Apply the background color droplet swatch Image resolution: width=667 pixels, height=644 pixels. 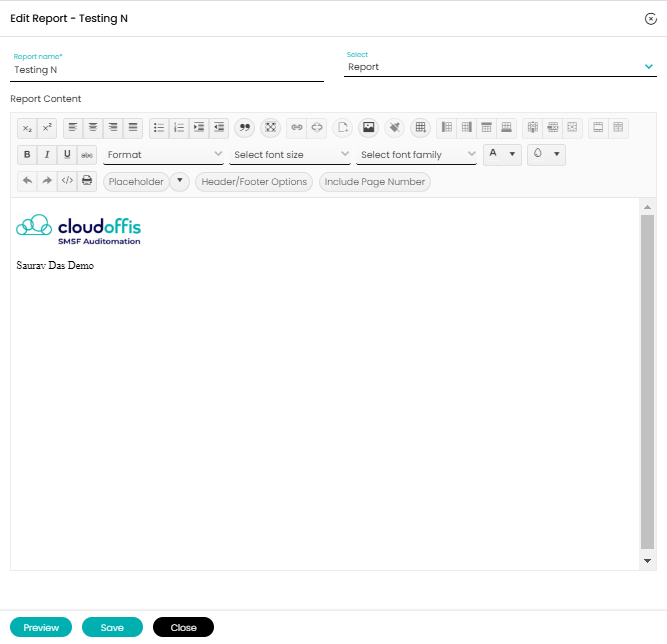click(538, 154)
